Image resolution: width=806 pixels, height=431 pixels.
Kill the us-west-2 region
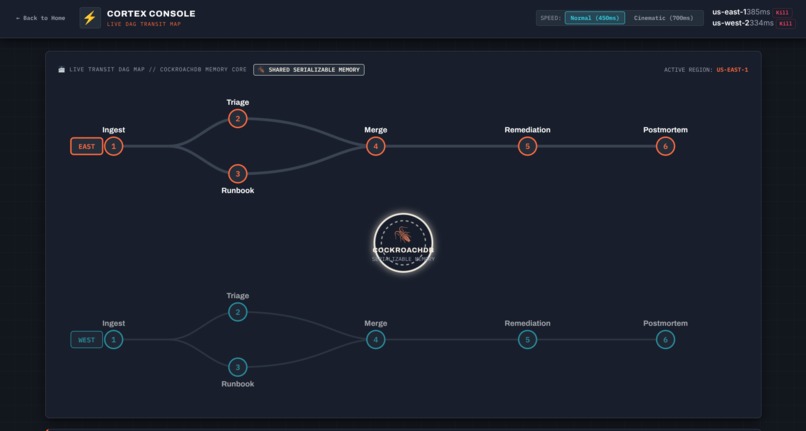(785, 24)
